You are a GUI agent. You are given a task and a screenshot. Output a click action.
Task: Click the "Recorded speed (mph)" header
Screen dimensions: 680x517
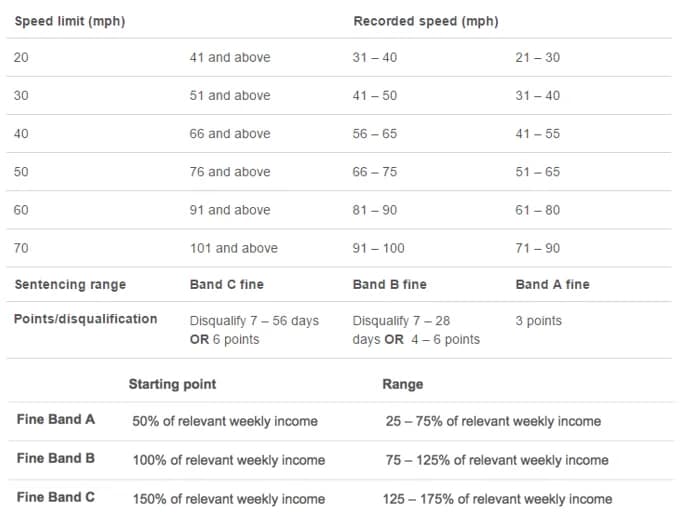coord(425,21)
